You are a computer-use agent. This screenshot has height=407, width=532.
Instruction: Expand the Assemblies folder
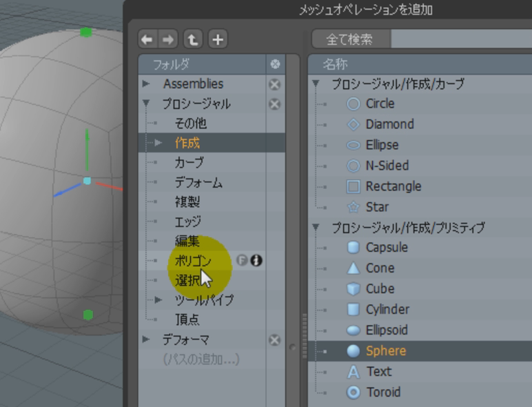(x=146, y=84)
